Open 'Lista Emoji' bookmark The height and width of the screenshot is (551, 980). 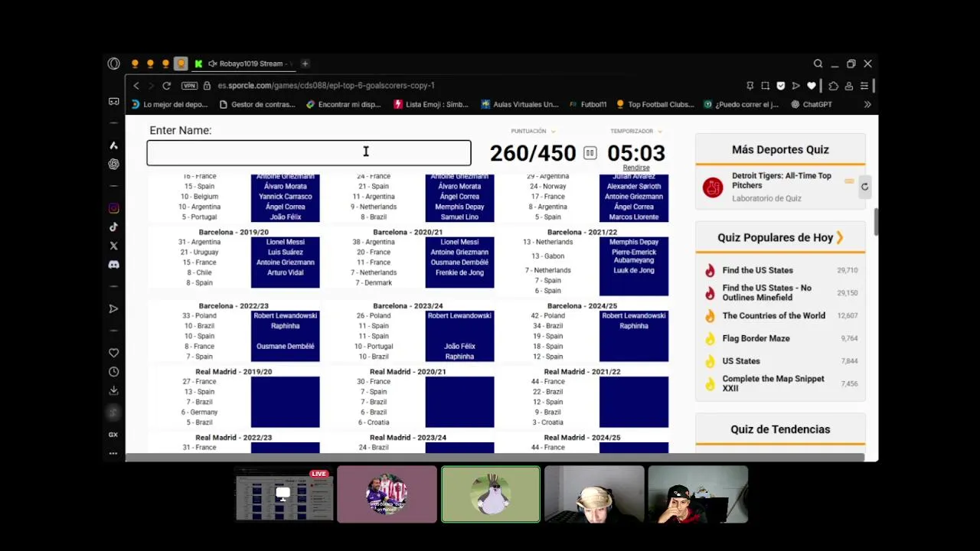point(431,104)
